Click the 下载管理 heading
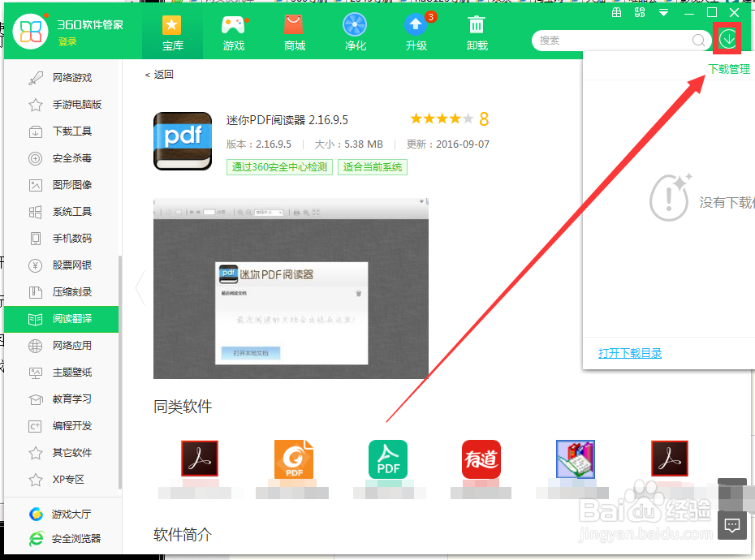Viewport: 755px width, 560px height. pos(729,69)
